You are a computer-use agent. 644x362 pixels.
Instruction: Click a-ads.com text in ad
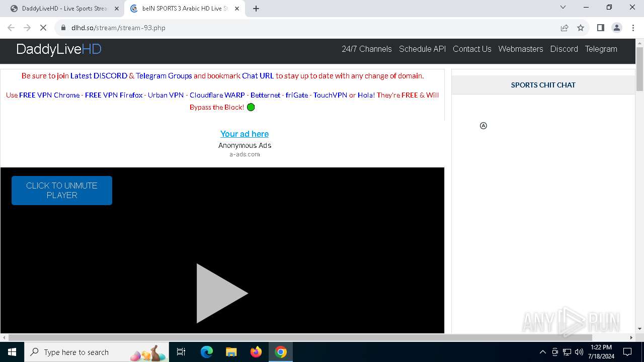[x=245, y=154]
